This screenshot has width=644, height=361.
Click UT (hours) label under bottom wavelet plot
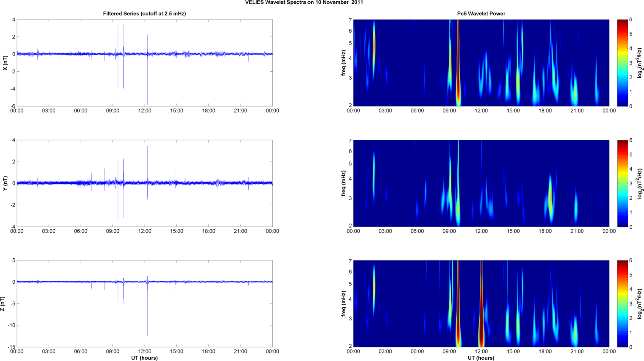[x=481, y=358]
